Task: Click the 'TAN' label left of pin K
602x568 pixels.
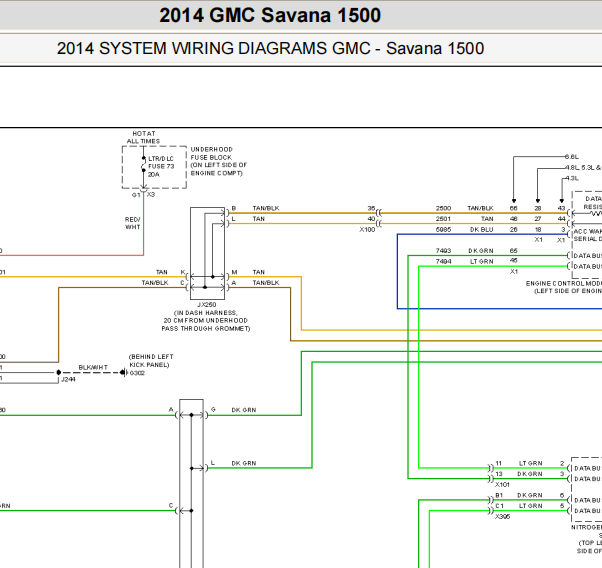Action: click(x=162, y=272)
